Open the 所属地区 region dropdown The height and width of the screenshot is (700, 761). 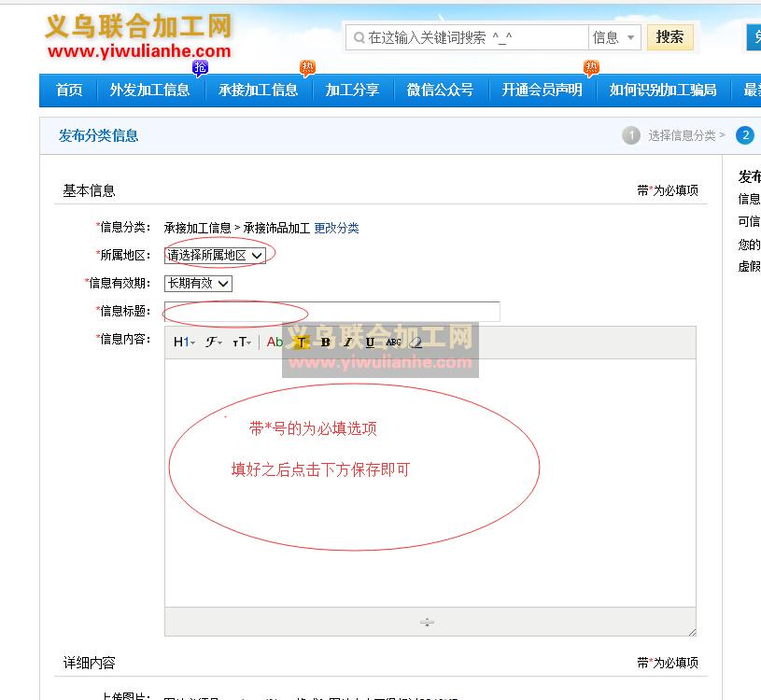coord(215,255)
